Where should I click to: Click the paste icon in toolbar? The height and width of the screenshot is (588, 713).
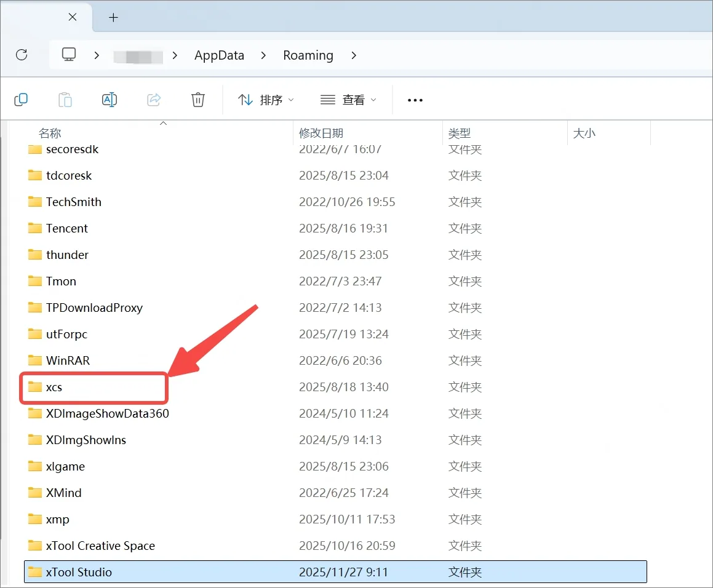[65, 100]
